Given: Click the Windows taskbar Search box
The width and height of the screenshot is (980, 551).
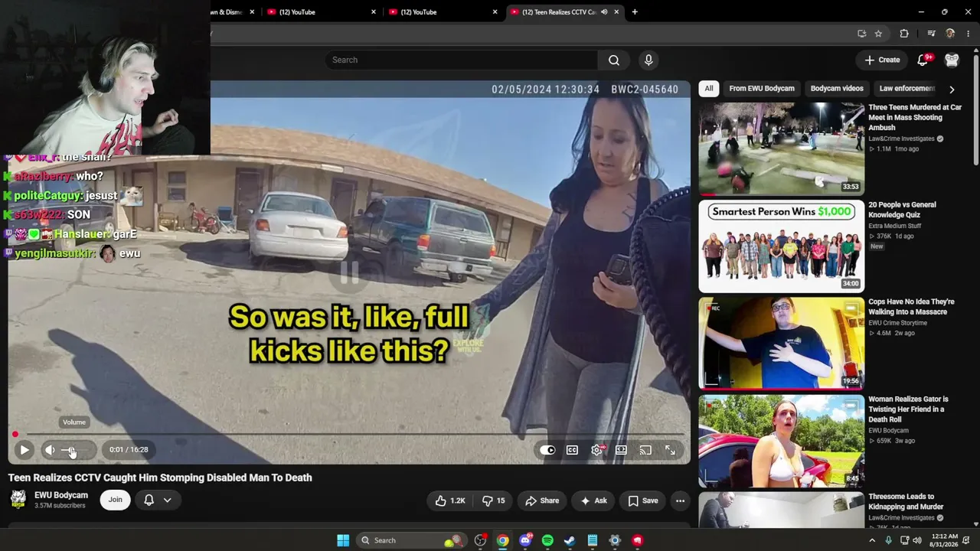Looking at the screenshot, I should tap(413, 540).
